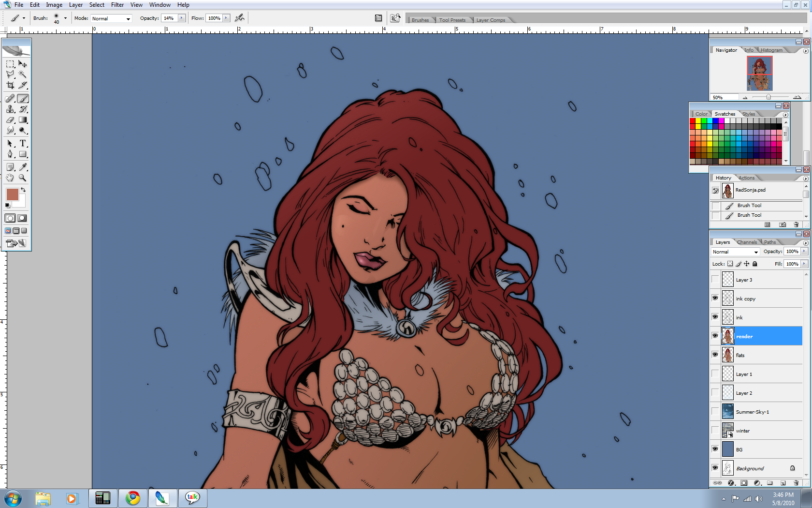Switch to the Actions tab
The width and height of the screenshot is (812, 508).
(x=746, y=178)
